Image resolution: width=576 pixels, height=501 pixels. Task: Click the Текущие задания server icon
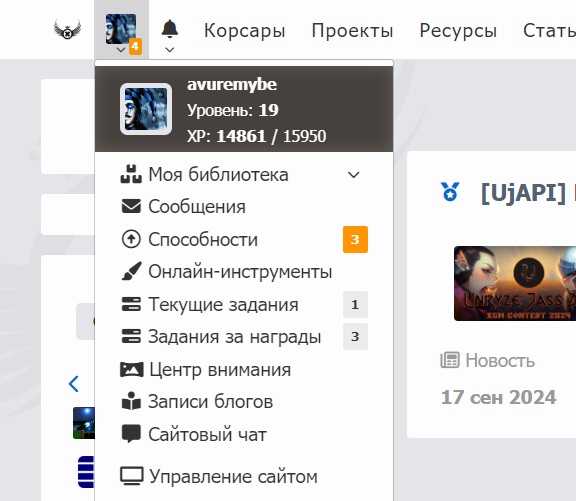tap(131, 304)
